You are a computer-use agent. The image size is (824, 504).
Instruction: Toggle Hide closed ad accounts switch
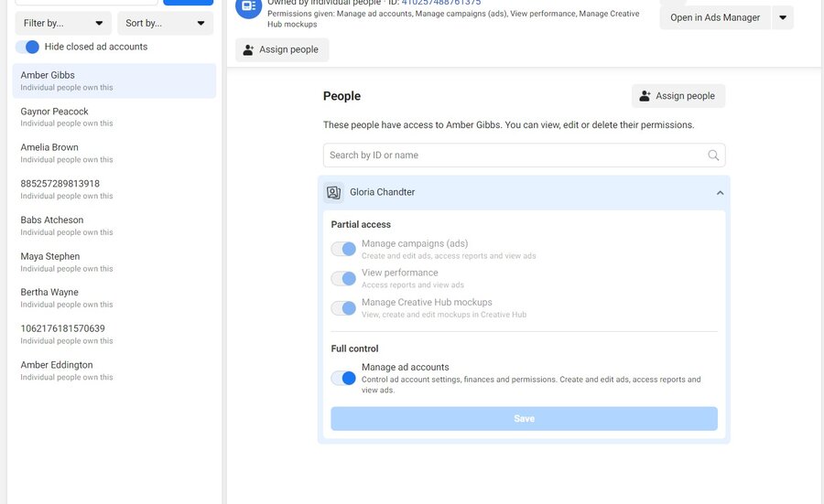coord(28,47)
